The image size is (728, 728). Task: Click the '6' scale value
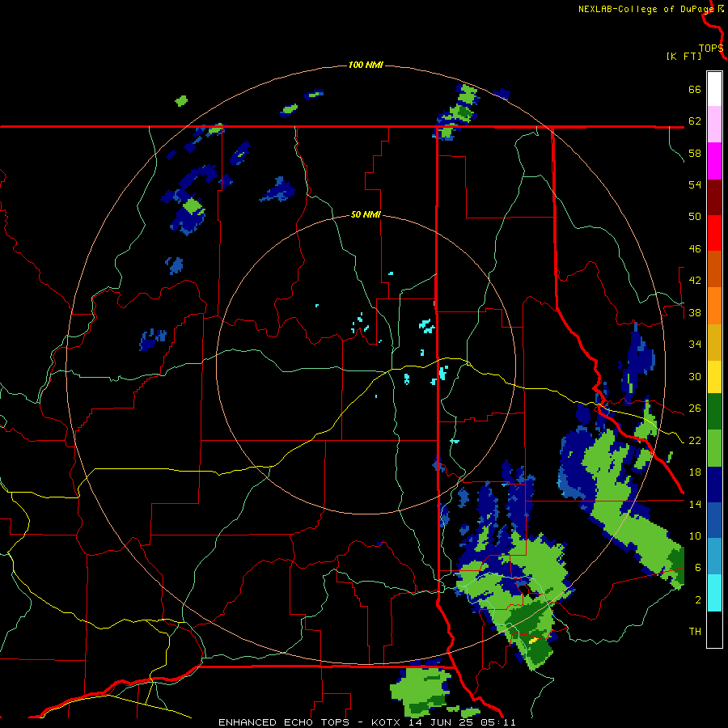(697, 567)
